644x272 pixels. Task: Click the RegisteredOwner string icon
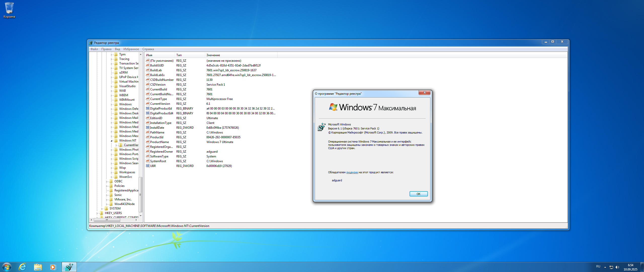(148, 151)
